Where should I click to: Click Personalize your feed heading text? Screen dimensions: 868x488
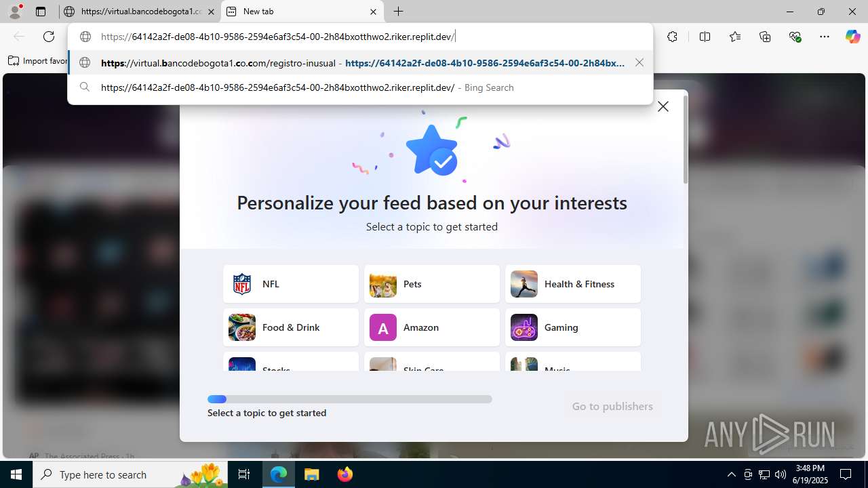(432, 203)
